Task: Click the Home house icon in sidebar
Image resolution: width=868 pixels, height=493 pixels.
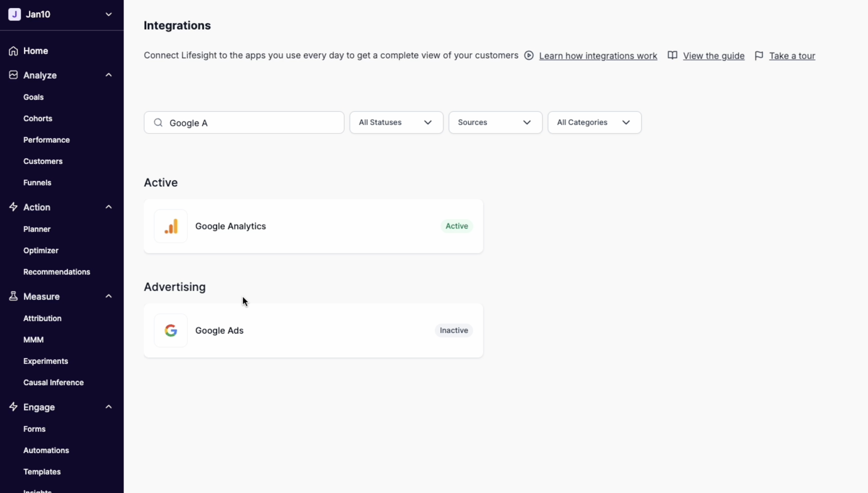Action: [13, 51]
